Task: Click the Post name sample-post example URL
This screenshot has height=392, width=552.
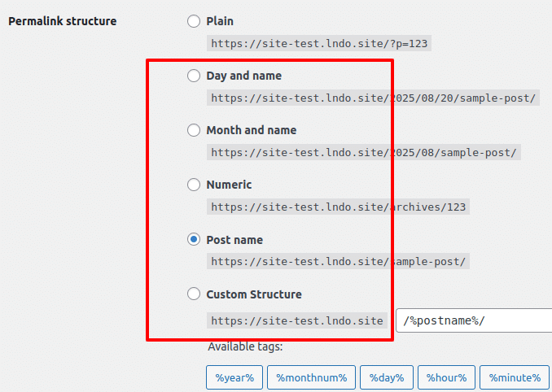Action: [x=339, y=262]
